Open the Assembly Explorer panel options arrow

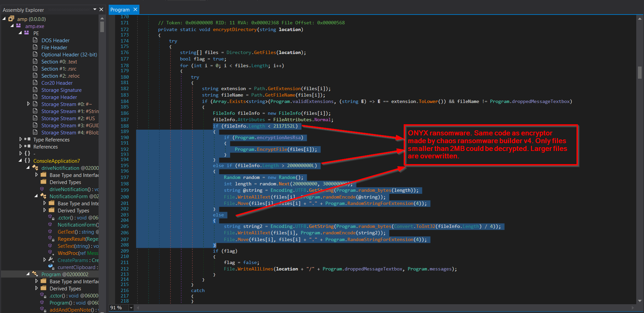pos(95,9)
